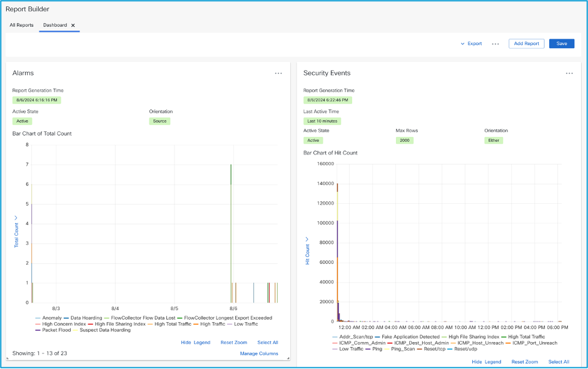This screenshot has height=369, width=588.
Task: Toggle the Ping_Scan legend series
Action: tap(402, 349)
